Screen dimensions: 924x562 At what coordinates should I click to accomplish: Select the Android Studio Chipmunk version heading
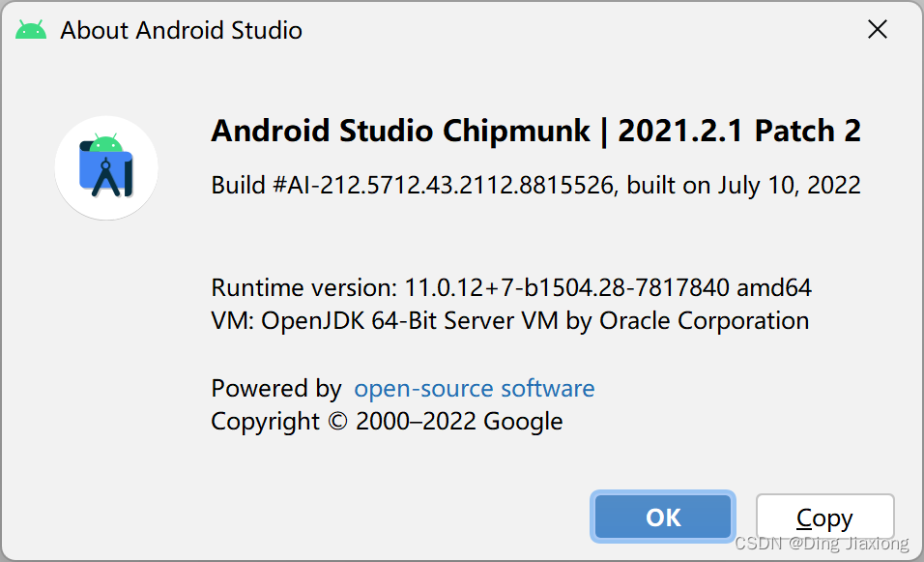(535, 131)
